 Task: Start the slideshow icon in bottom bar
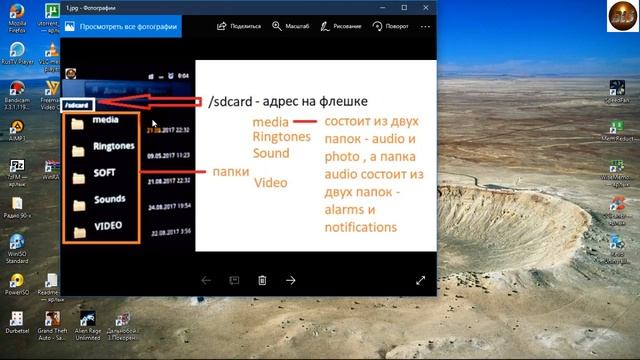234,280
